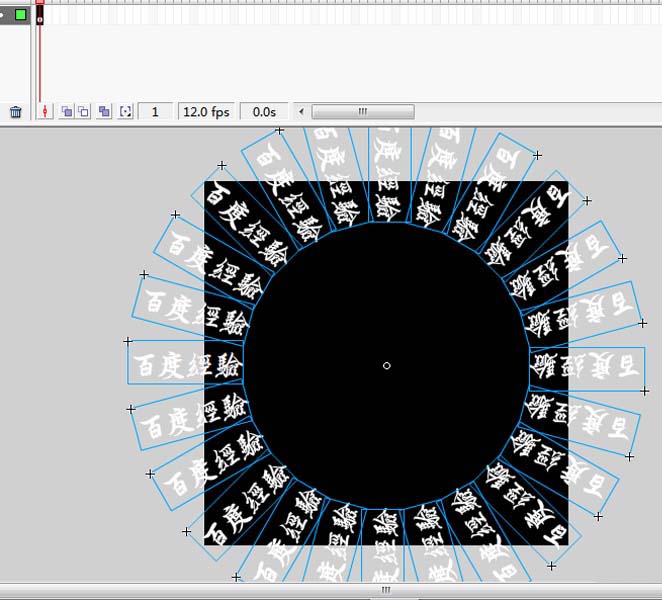Viewport: 662px width, 600px height.
Task: Click the small registration circle at the stage center
Action: tap(386, 366)
